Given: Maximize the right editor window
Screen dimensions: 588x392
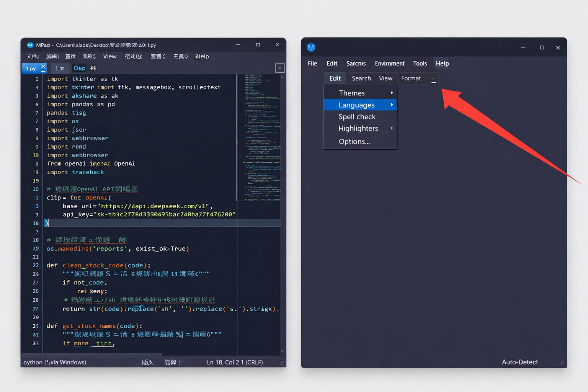Looking at the screenshot, I should pos(541,48).
